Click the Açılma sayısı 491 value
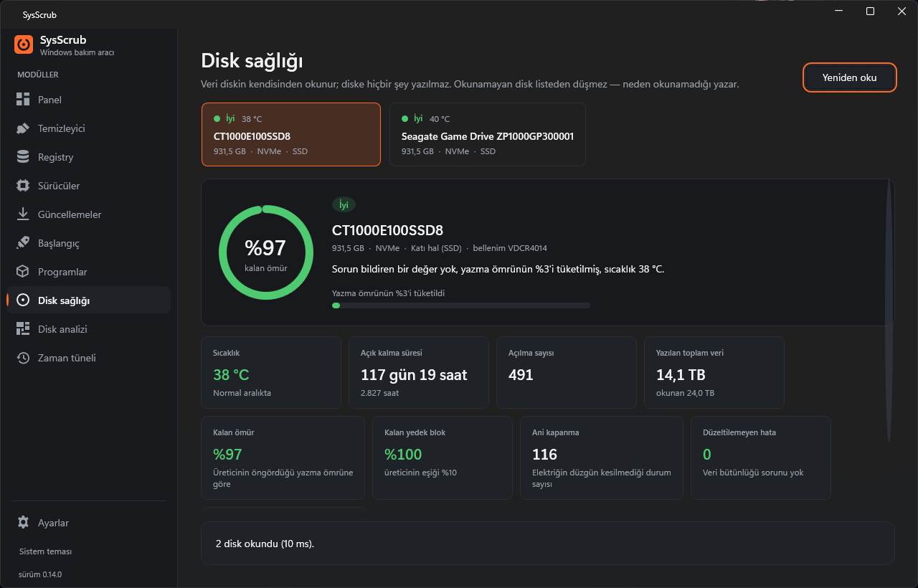 (521, 374)
